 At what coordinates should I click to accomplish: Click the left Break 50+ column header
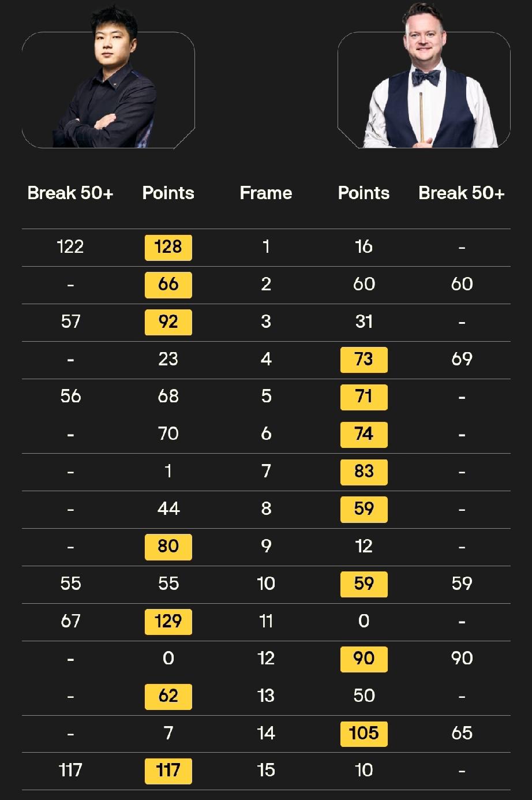[x=70, y=193]
